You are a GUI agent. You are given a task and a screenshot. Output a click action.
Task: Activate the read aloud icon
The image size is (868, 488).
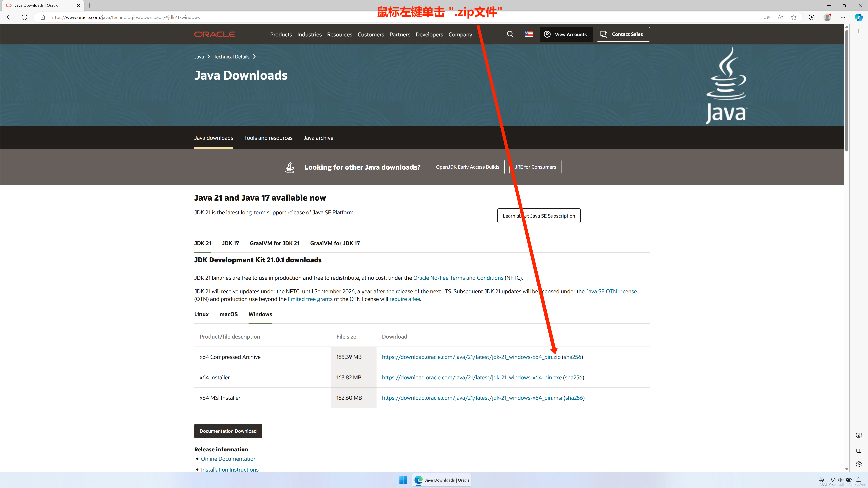click(x=780, y=17)
